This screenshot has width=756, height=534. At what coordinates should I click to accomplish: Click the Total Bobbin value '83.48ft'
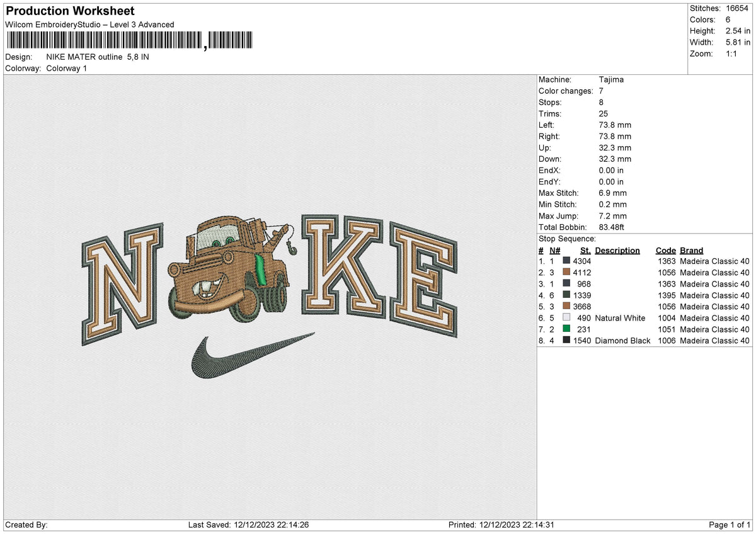(612, 227)
